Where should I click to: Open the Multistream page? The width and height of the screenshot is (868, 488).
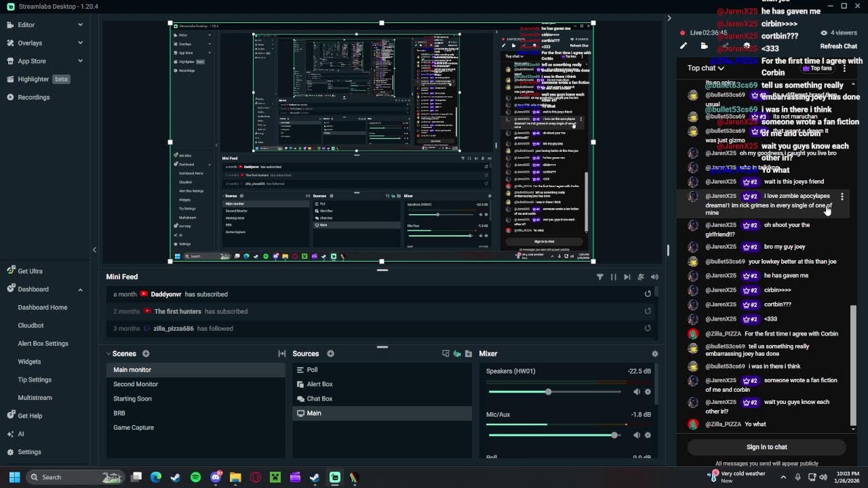tap(35, 398)
